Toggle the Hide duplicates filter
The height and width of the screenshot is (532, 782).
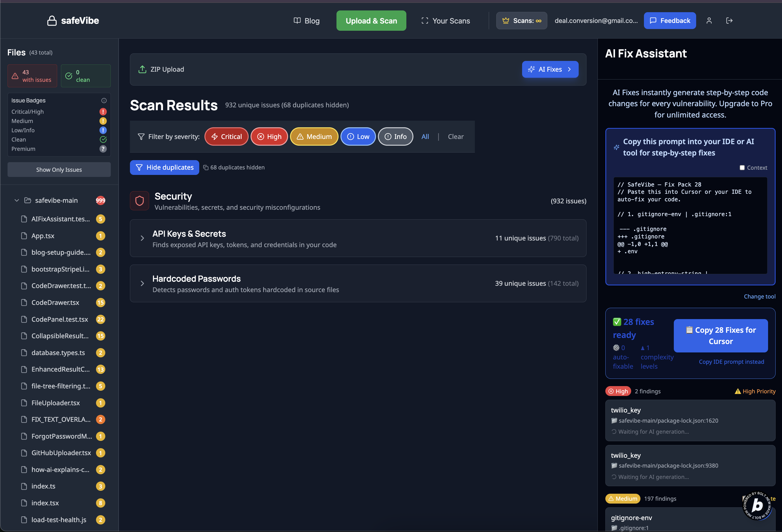pos(164,168)
